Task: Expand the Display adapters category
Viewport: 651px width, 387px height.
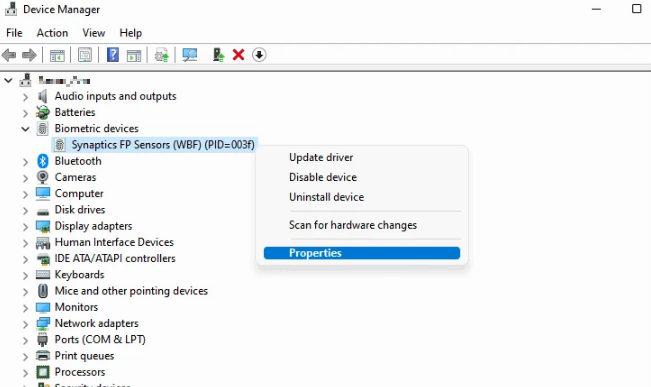Action: (x=25, y=227)
